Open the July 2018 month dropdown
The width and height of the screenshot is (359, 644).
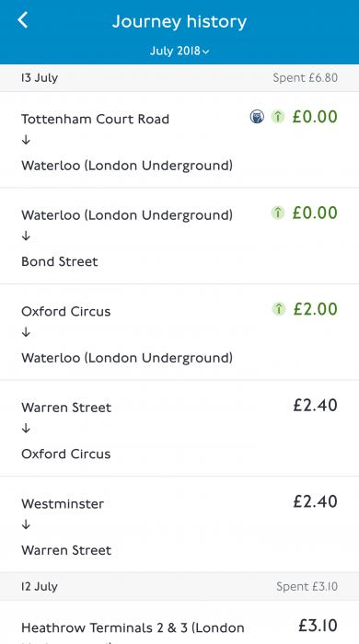179,52
